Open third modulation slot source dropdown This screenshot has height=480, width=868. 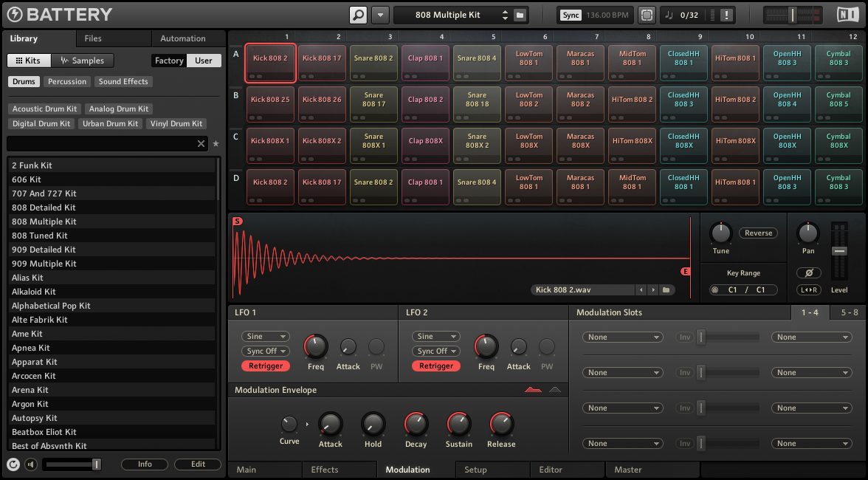623,408
